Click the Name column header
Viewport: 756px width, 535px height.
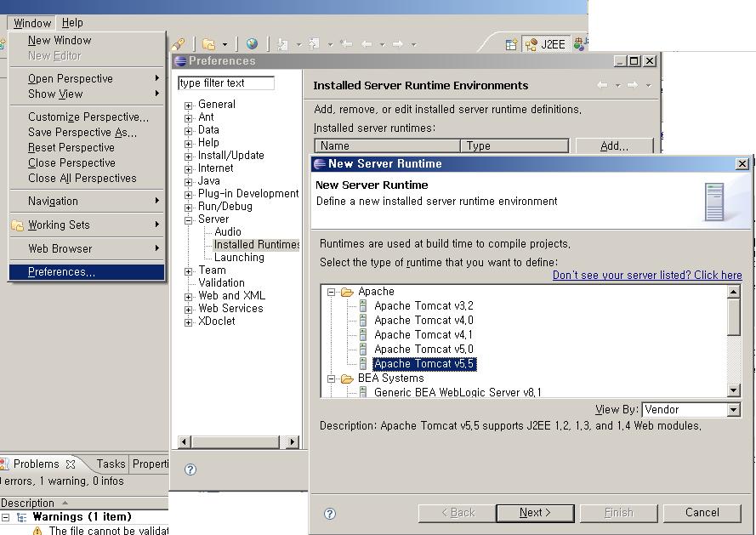coord(387,146)
